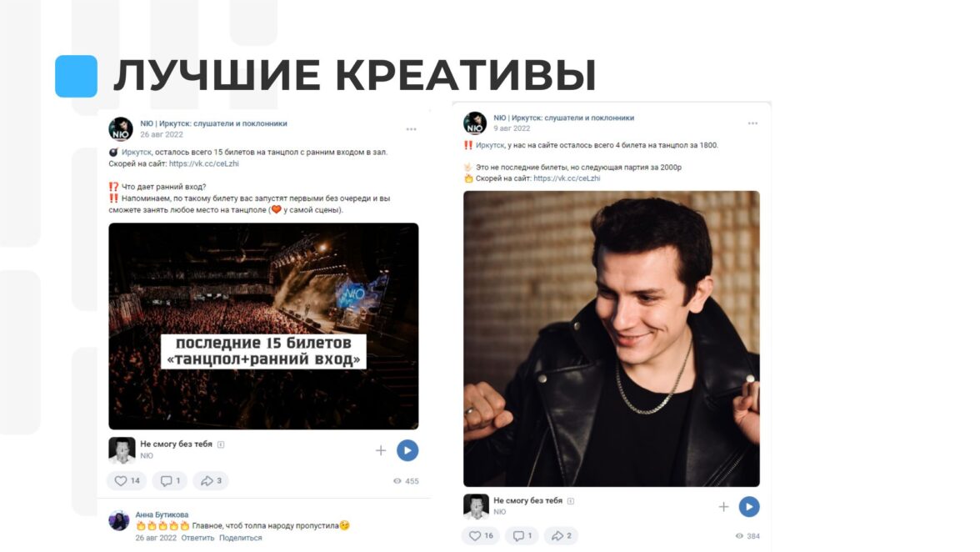The height and width of the screenshot is (552, 980).
Task: Open Анна Бутикова's profile name
Action: 162,514
